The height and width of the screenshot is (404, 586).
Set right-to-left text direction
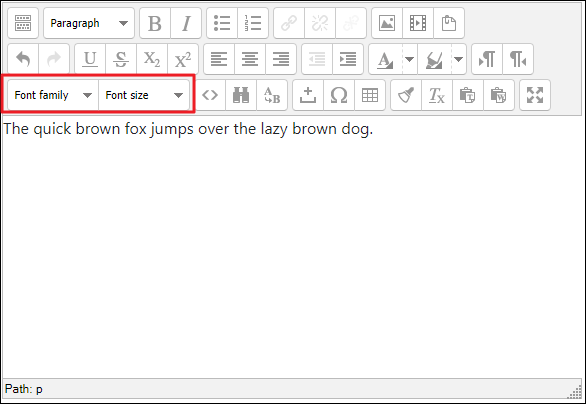tap(518, 59)
